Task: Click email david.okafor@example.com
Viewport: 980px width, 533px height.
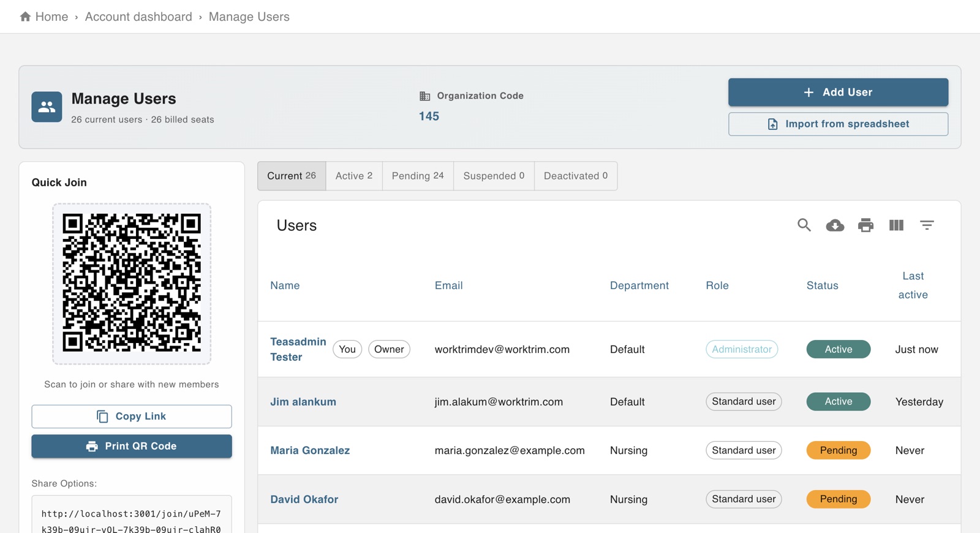Action: click(x=502, y=499)
